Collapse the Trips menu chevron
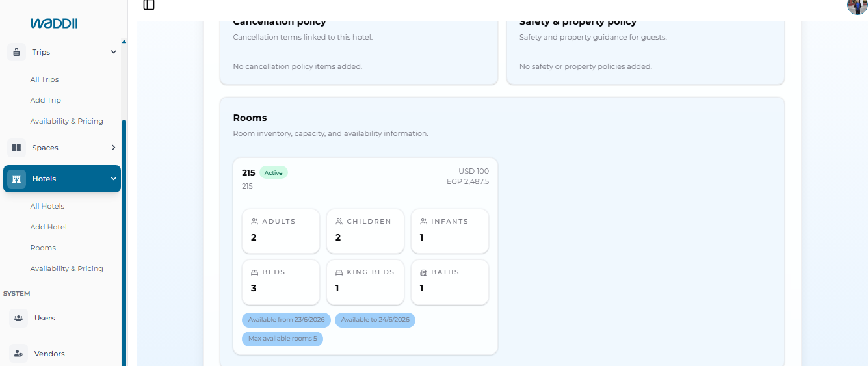Image resolution: width=868 pixels, height=366 pixels. click(x=113, y=52)
